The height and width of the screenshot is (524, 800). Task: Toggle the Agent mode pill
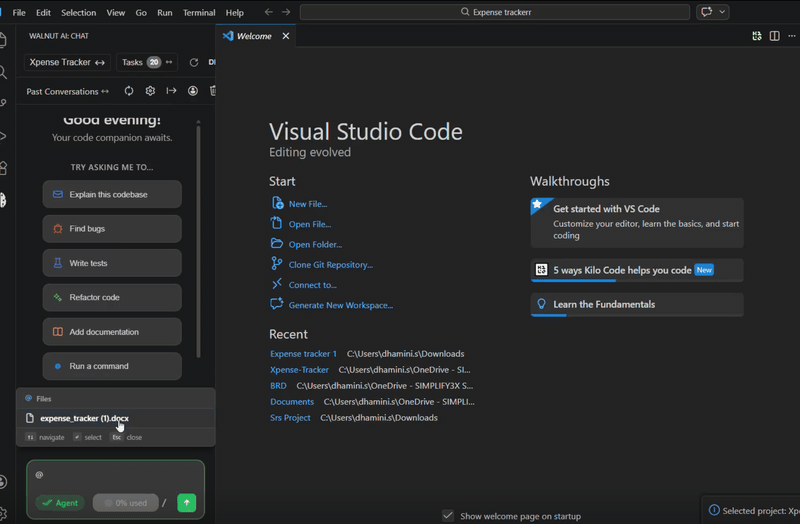[x=60, y=503]
